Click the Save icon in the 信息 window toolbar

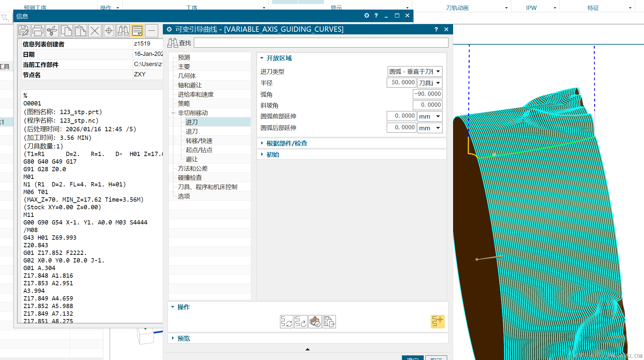click(23, 30)
